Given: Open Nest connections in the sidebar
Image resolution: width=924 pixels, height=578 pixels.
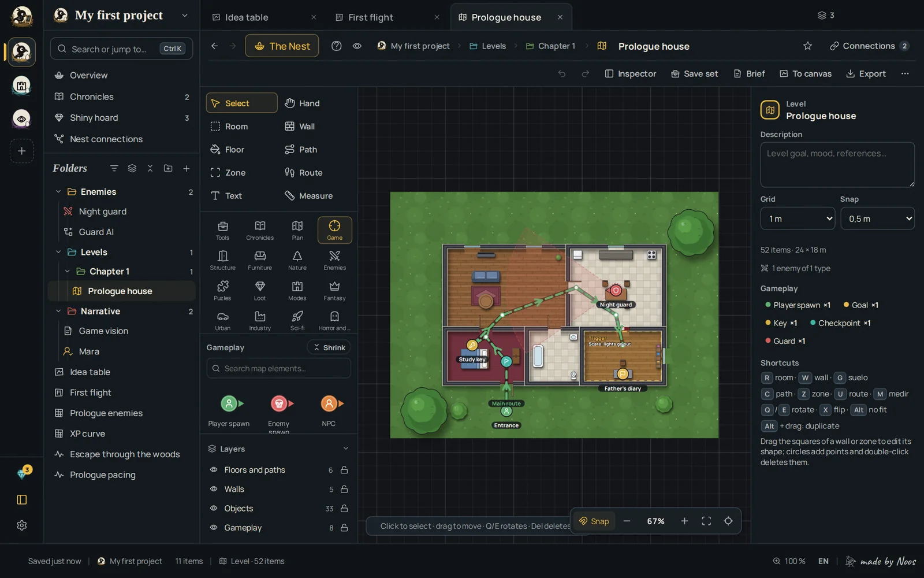Looking at the screenshot, I should point(122,139).
